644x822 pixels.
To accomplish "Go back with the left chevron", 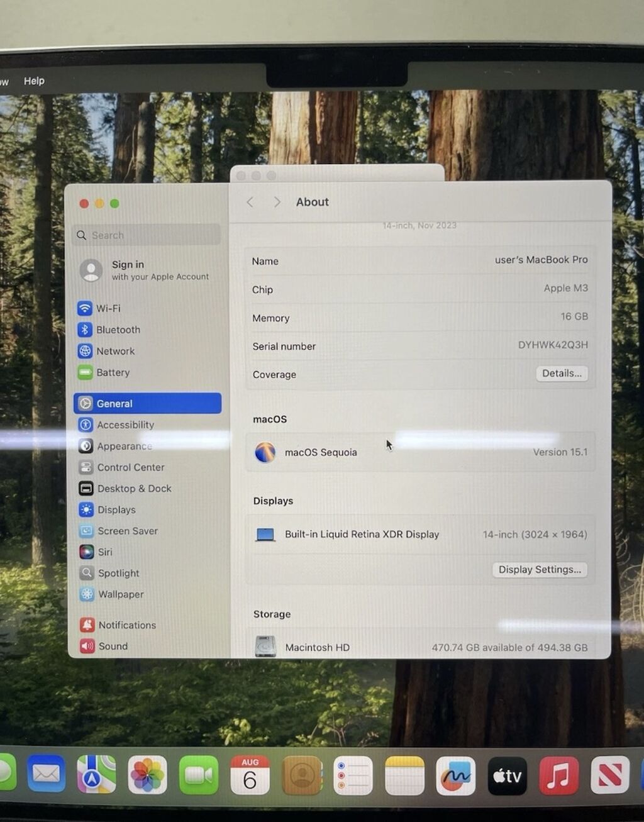I will coord(250,202).
